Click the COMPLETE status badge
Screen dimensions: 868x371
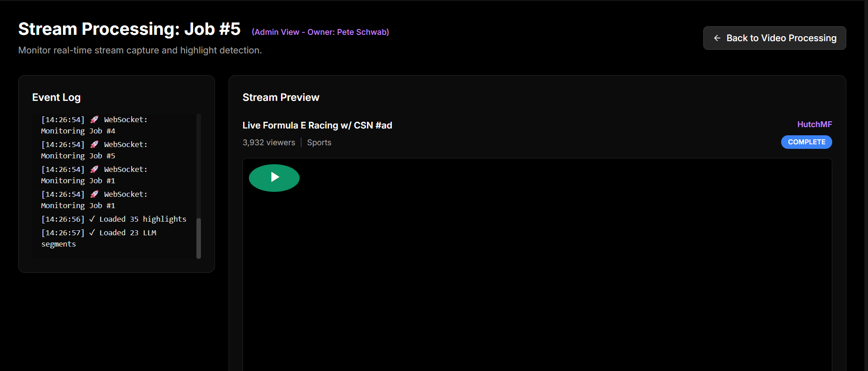806,142
